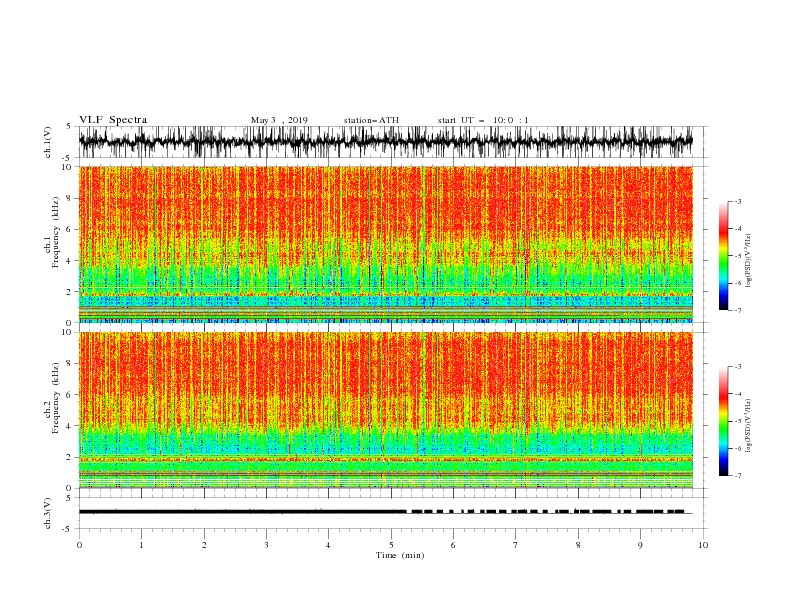Click inside the ch.2 spectrogram panel
This screenshot has height=612, width=792.
pos(385,410)
